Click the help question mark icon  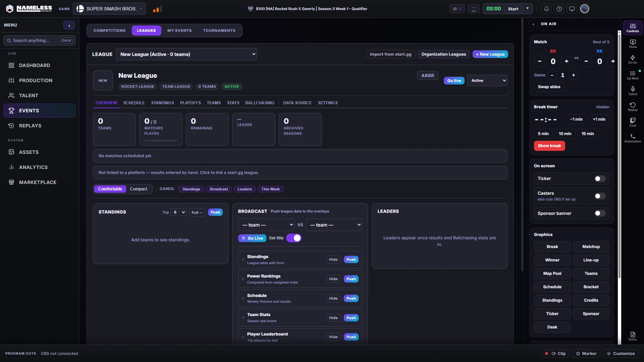pos(559,9)
